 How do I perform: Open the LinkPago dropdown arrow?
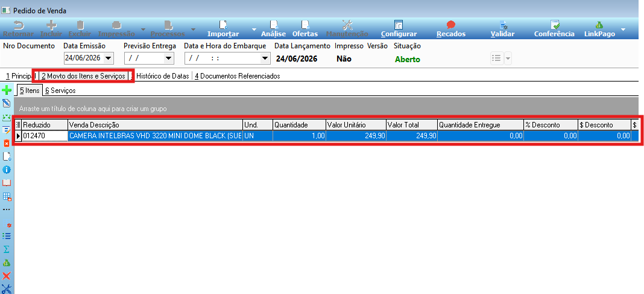pyautogui.click(x=623, y=30)
